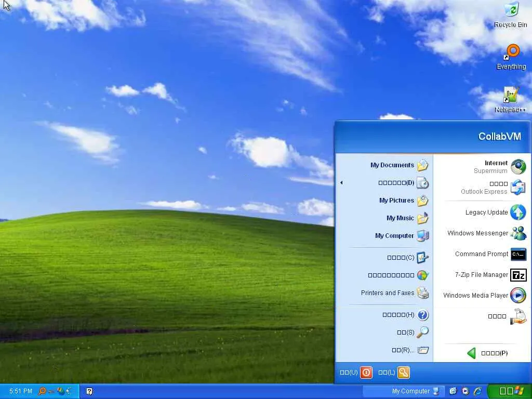Open program access and defaults globe item
This screenshot has height=399, width=532.
384,275
